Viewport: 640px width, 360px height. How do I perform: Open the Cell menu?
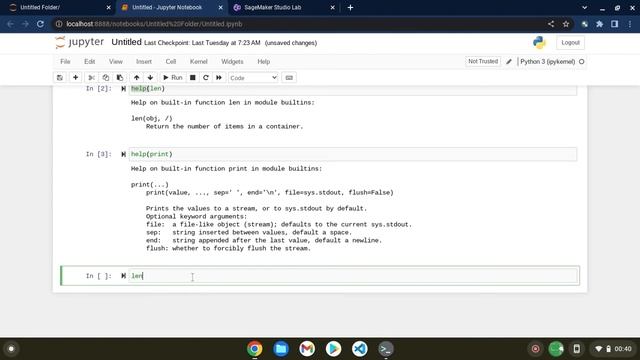click(x=171, y=62)
